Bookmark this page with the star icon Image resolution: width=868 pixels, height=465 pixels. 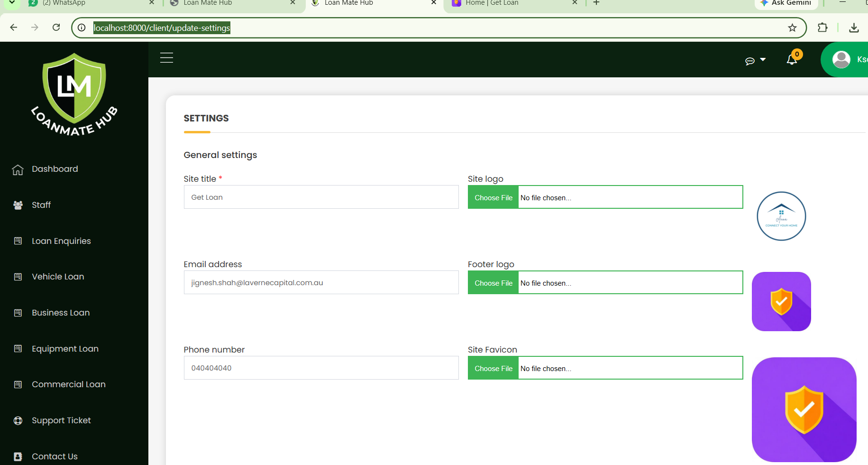[x=792, y=28]
